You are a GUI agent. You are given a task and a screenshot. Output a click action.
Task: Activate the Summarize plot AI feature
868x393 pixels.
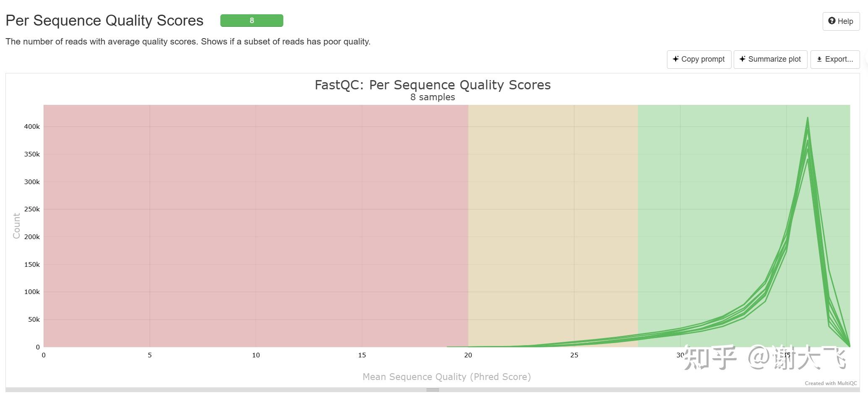click(x=770, y=59)
